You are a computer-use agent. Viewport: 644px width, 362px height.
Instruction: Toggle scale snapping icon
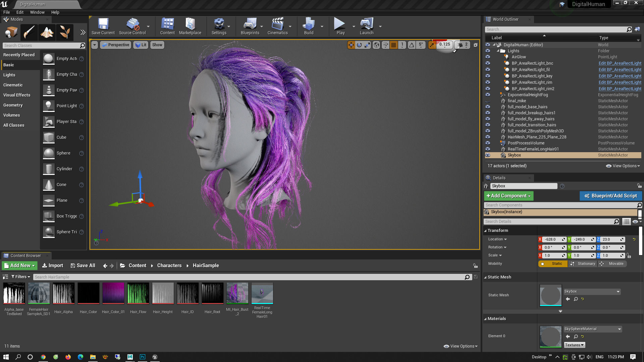pos(432,45)
